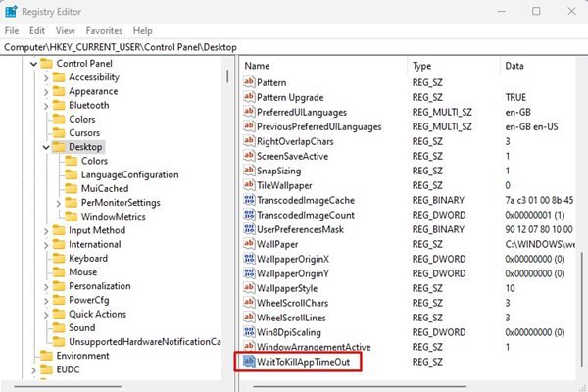Open the File menu
The image size is (588, 392).
(12, 31)
